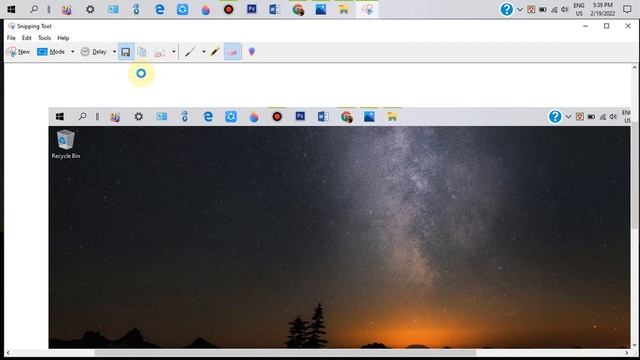The image size is (640, 360).
Task: Click the active Snipping Tool taskbar icon
Action: [x=367, y=9]
